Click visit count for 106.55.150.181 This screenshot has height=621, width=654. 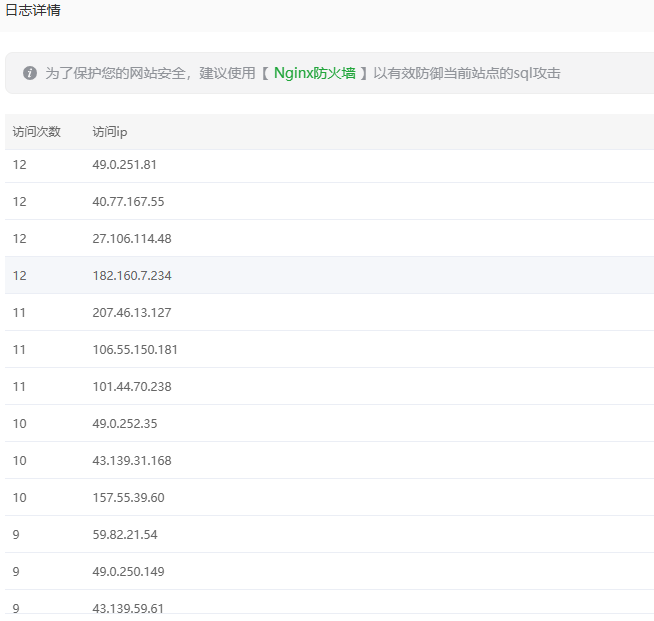pyautogui.click(x=19, y=349)
